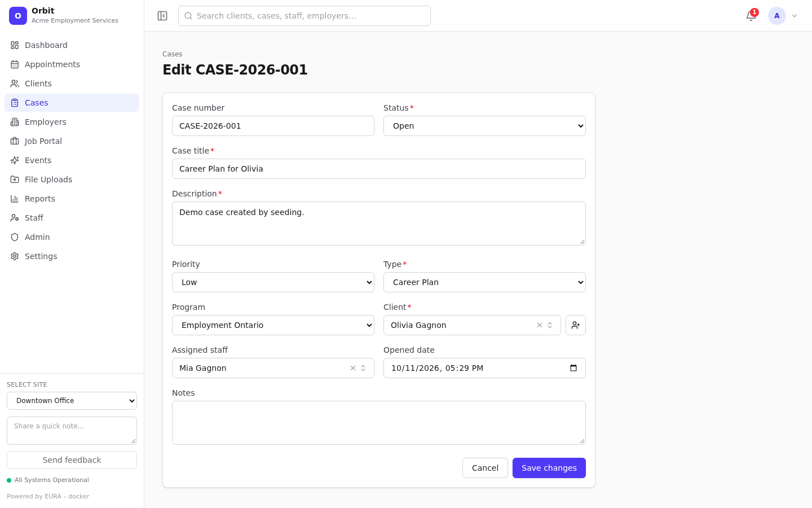Focus the global search field
812x508 pixels.
[304, 16]
